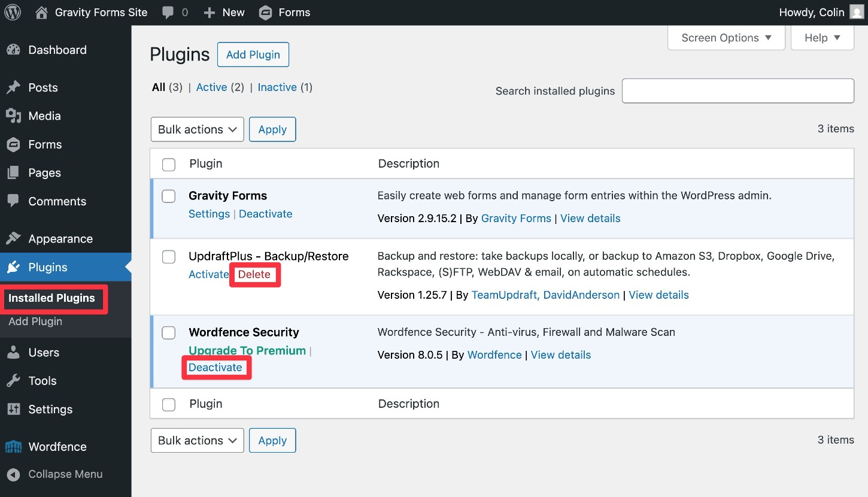The height and width of the screenshot is (497, 868).
Task: Tick the select-all checkbox in table footer
Action: (169, 404)
